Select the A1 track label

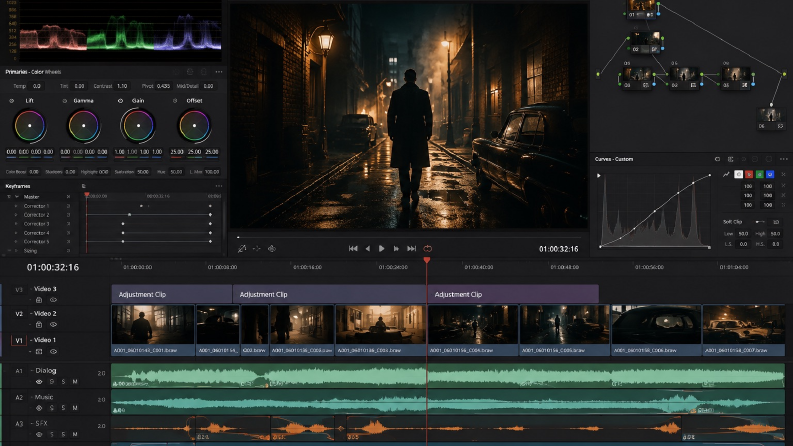[19, 371]
